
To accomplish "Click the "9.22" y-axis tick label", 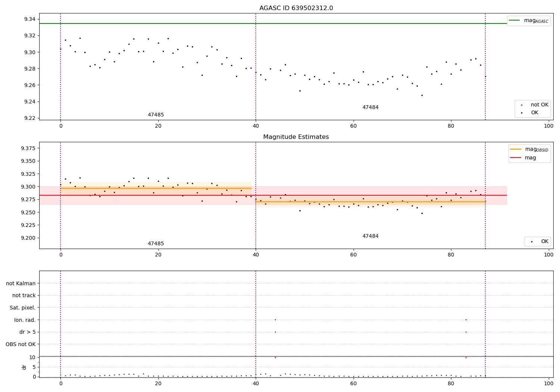I will point(29,118).
